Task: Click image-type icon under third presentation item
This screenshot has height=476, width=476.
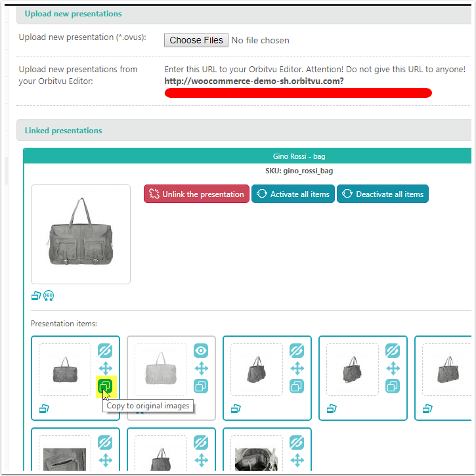Action: pyautogui.click(x=236, y=408)
